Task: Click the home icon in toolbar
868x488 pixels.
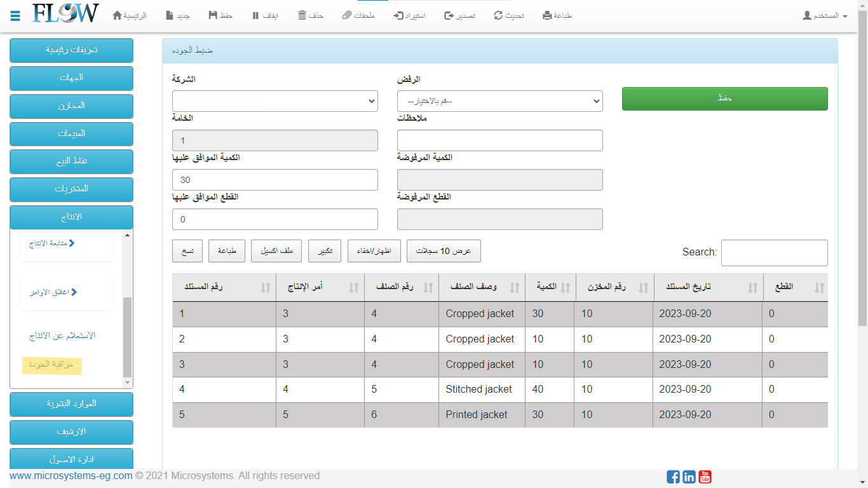Action: (117, 15)
